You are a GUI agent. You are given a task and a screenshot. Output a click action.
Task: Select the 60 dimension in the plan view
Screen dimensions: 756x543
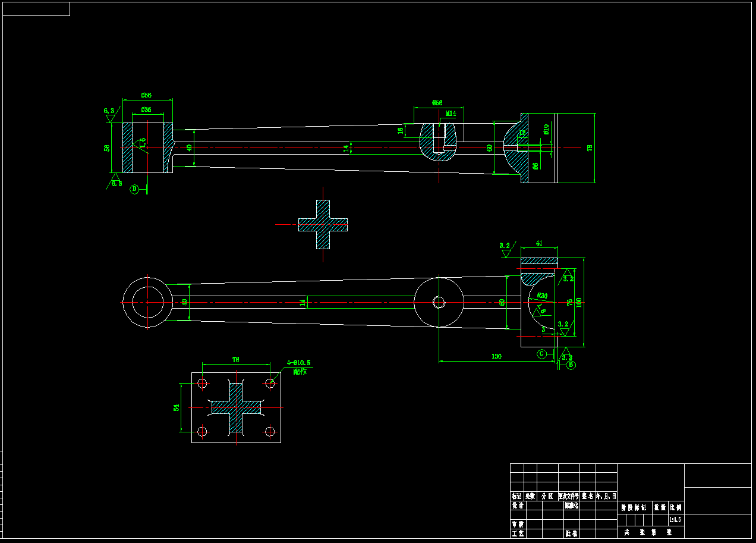pyautogui.click(x=502, y=302)
